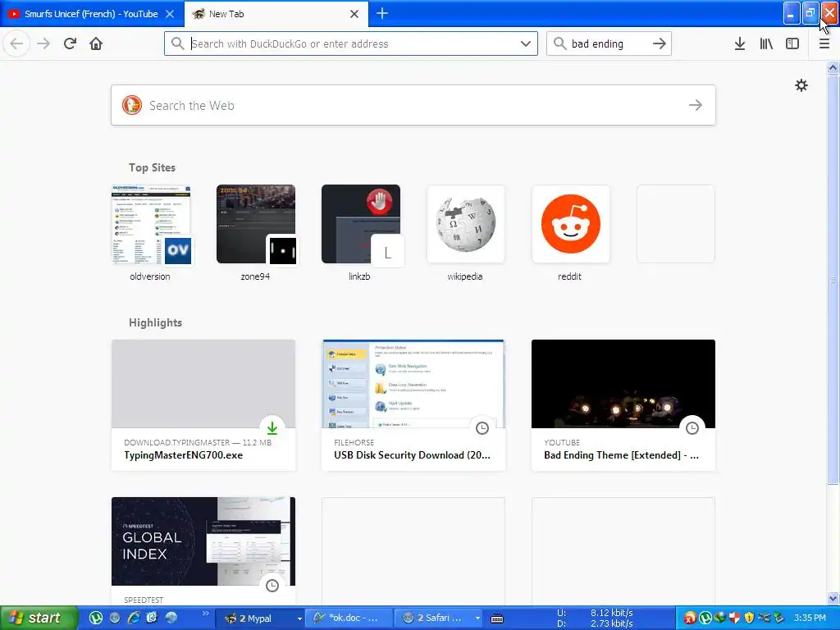Image resolution: width=840 pixels, height=630 pixels.
Task: Click the yellow security shield tray icon
Action: pyautogui.click(x=749, y=618)
